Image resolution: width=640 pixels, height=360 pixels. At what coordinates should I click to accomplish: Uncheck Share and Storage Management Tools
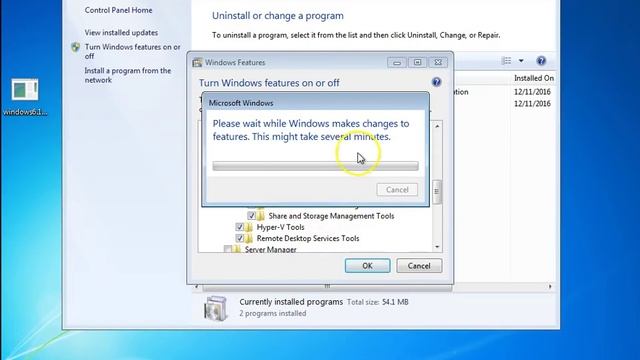251,216
